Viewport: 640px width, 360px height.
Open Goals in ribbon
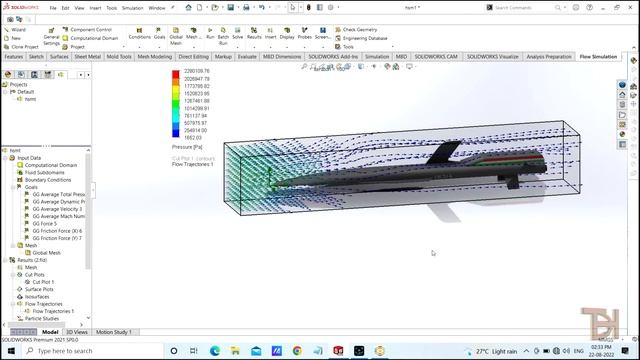pos(159,33)
